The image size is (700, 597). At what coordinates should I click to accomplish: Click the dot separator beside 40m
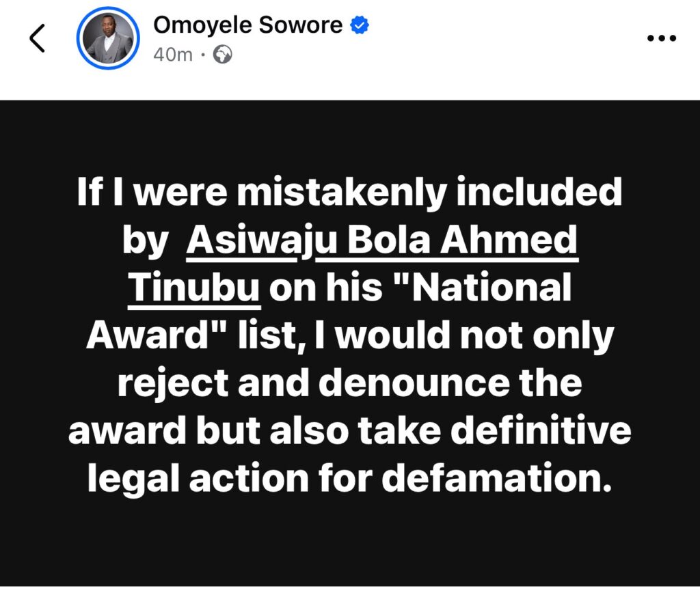point(202,55)
